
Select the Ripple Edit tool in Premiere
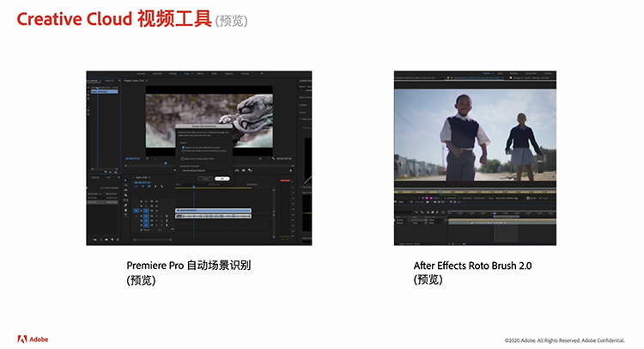(x=125, y=190)
